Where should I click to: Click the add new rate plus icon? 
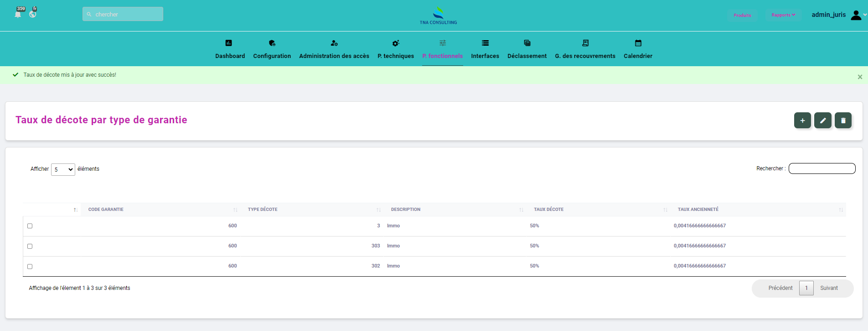click(802, 121)
